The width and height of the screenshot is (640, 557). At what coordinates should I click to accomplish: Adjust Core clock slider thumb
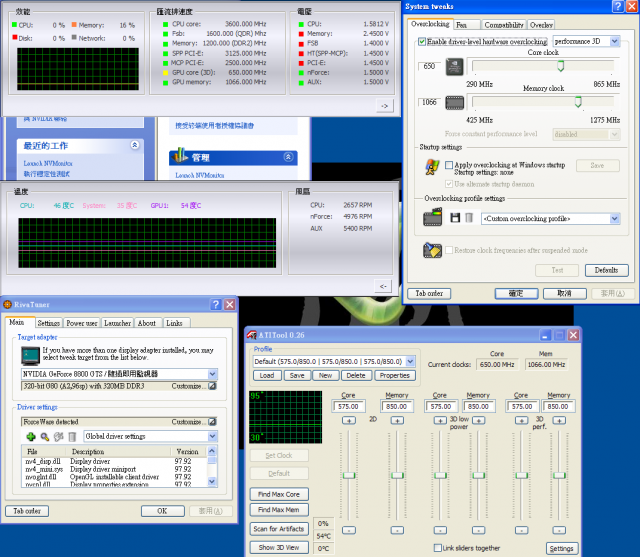tap(561, 66)
